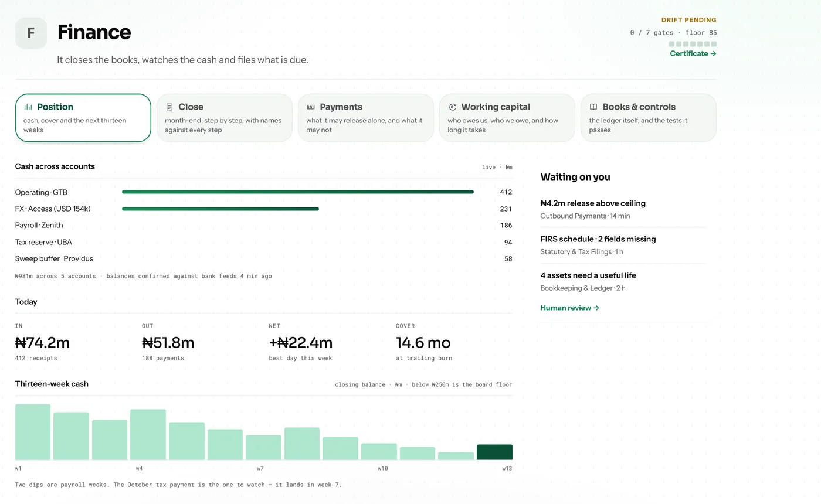The width and height of the screenshot is (821, 504).
Task: Click the FX · Access (USD 154k) label
Action: (x=53, y=209)
